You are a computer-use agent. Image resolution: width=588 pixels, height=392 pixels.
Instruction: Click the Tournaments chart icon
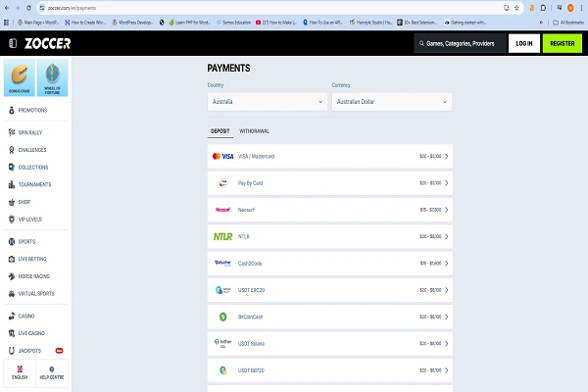pos(12,184)
